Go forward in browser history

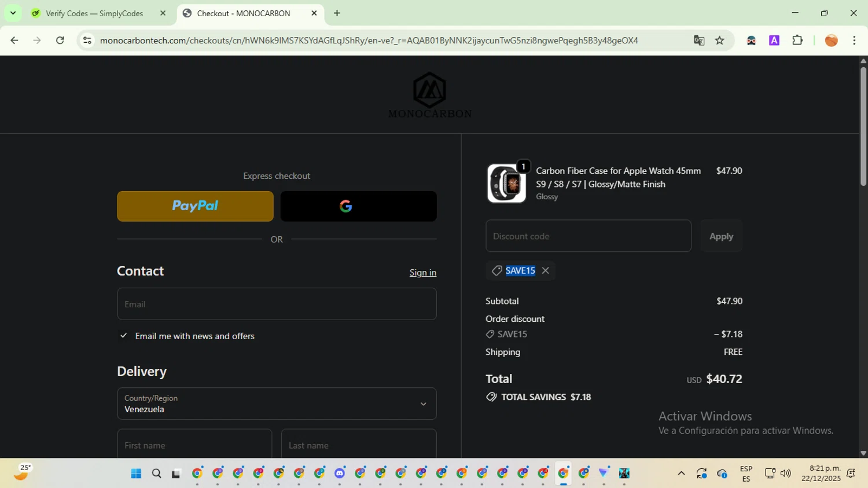[37, 41]
